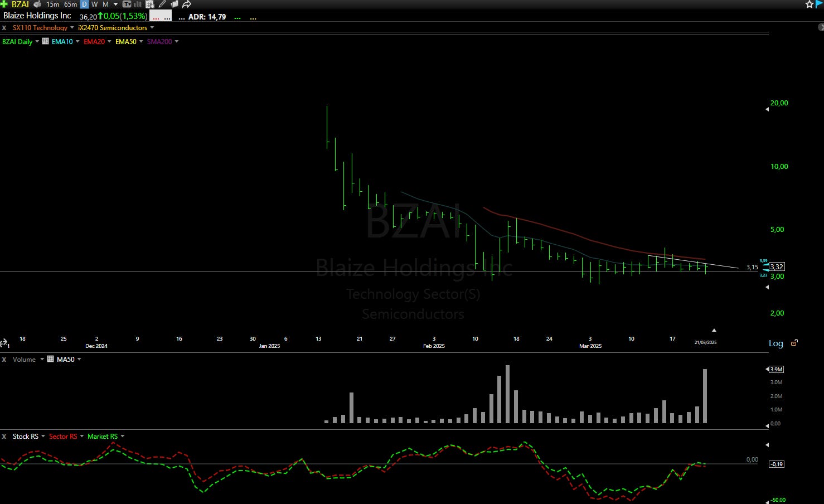
Task: Select the Weekly W timeframe
Action: (95, 4)
